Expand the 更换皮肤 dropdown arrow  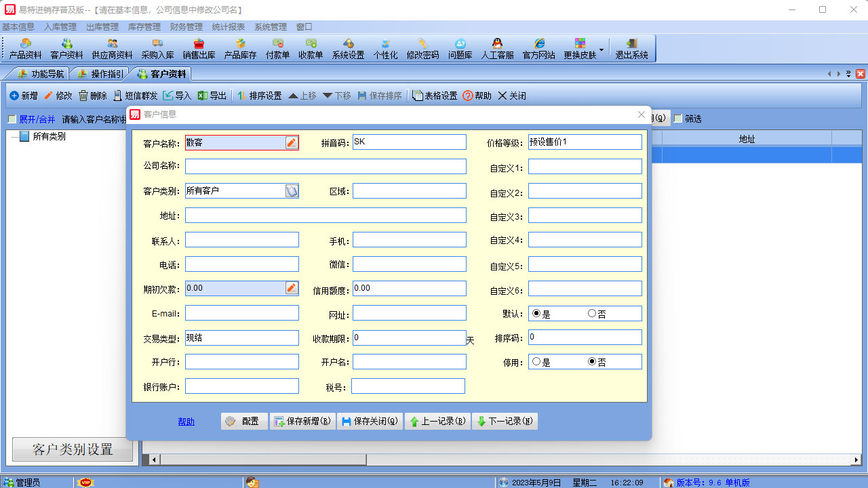[601, 50]
